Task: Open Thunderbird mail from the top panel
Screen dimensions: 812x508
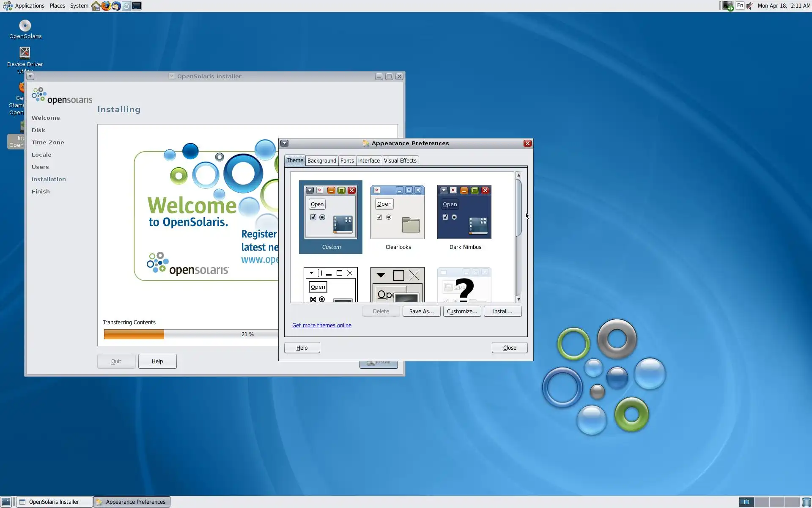Action: pyautogui.click(x=116, y=6)
